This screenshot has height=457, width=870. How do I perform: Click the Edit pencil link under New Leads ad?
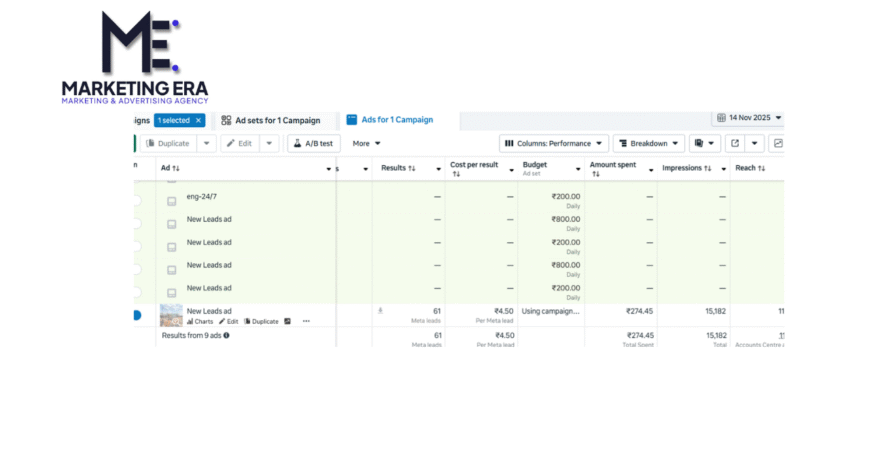(229, 321)
